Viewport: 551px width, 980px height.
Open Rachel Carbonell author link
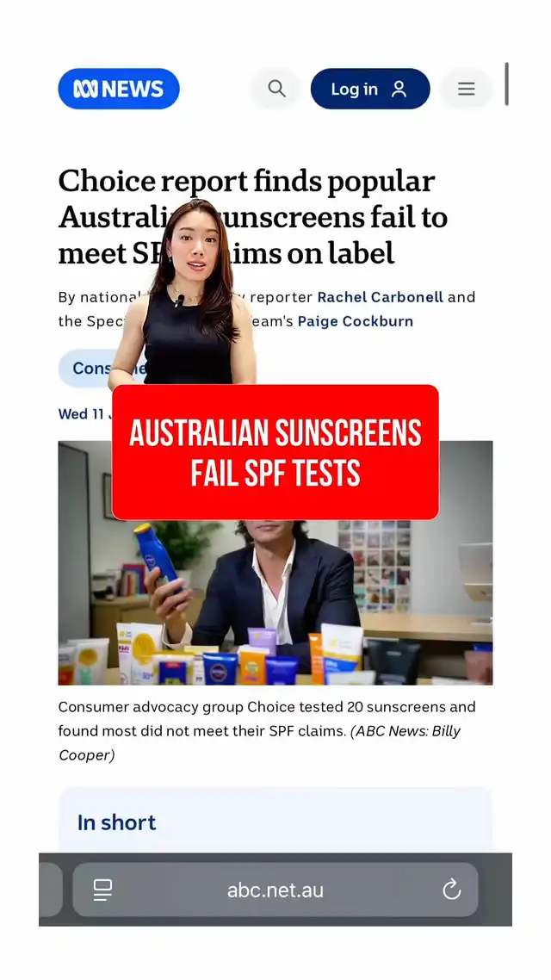(381, 297)
